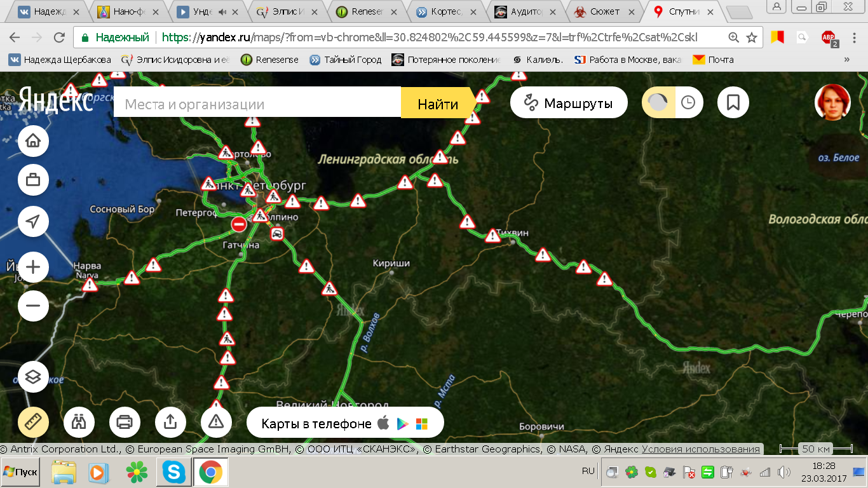Open the Потерянное поколение bookmark

pos(446,60)
